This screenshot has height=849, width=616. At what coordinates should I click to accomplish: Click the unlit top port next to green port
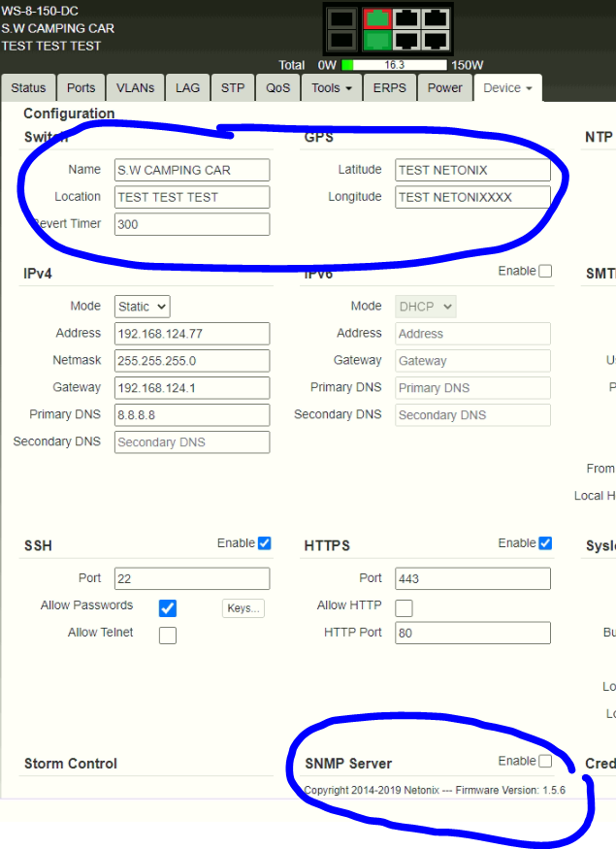[406, 17]
